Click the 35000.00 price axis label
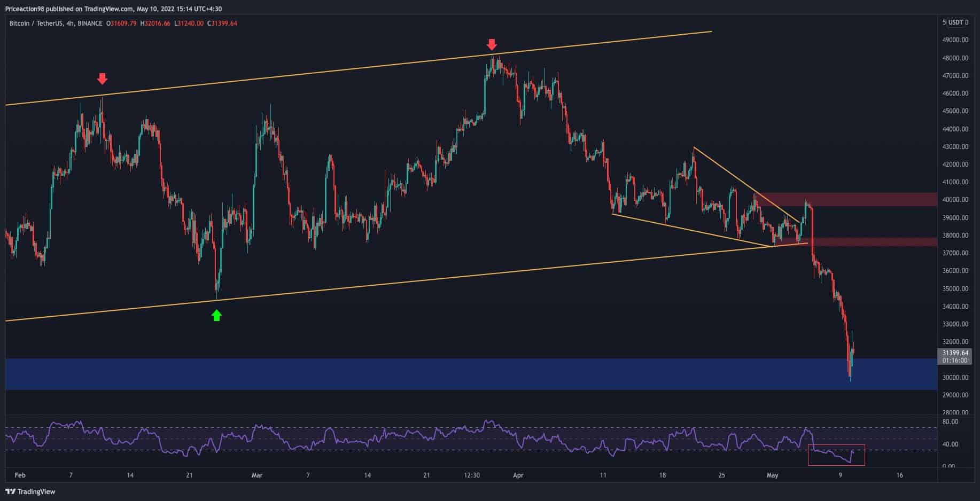This screenshot has width=980, height=501. [x=955, y=289]
